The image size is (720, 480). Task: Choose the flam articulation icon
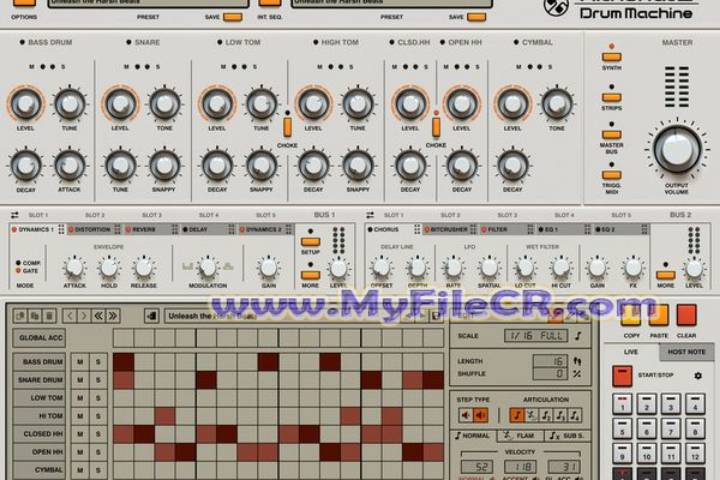tap(531, 416)
